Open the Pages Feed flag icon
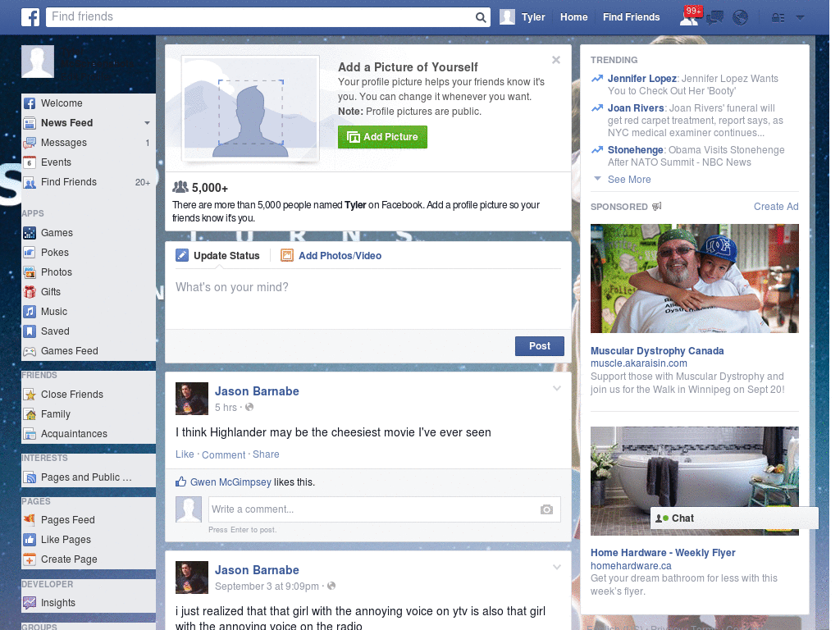Screen dimensions: 840x630 click(30, 519)
